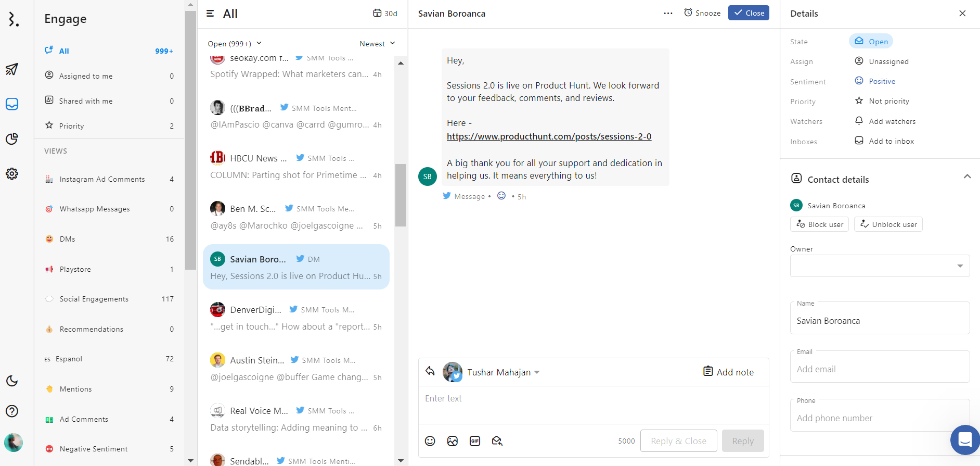This screenshot has width=980, height=466.
Task: Collapse the Contact details section
Action: pos(967,177)
